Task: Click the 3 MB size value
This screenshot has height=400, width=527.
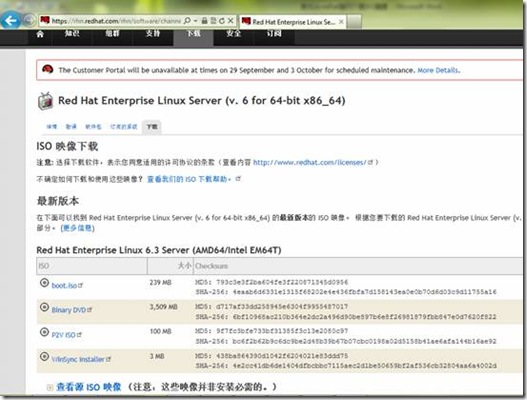Action: pyautogui.click(x=157, y=356)
